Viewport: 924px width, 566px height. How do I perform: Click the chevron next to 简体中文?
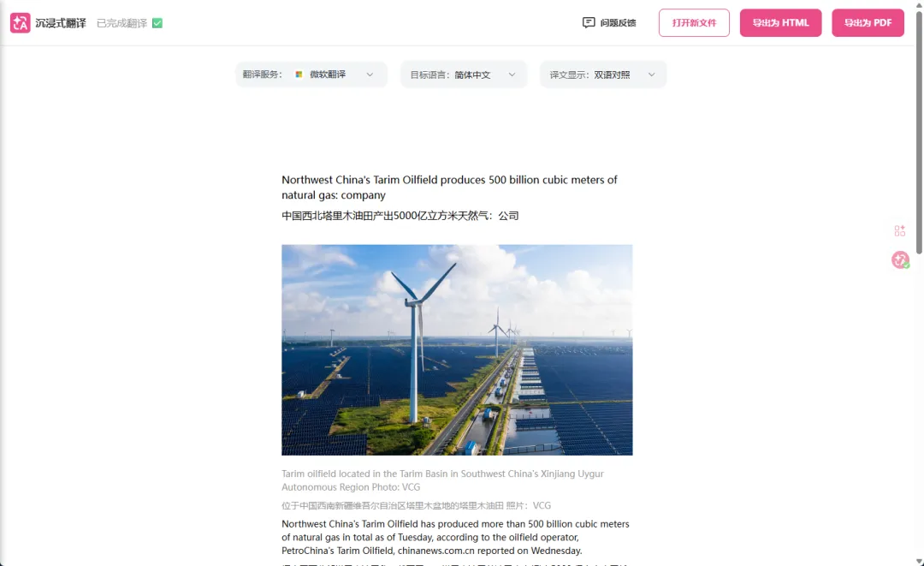512,74
